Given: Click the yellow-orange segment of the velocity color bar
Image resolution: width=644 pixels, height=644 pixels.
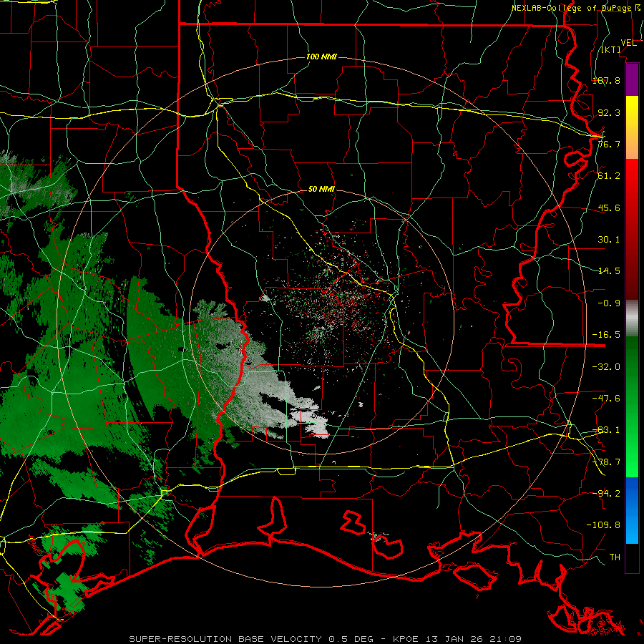Looking at the screenshot, I should (x=632, y=127).
